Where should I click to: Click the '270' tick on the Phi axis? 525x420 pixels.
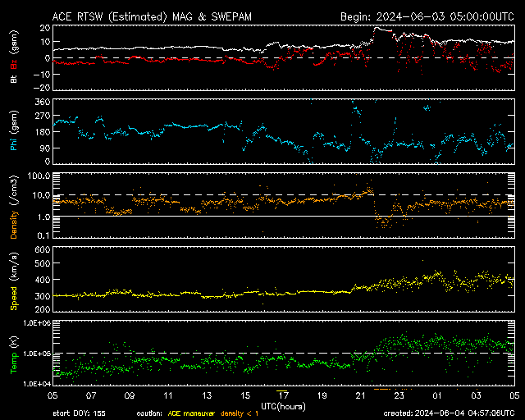click(43, 116)
